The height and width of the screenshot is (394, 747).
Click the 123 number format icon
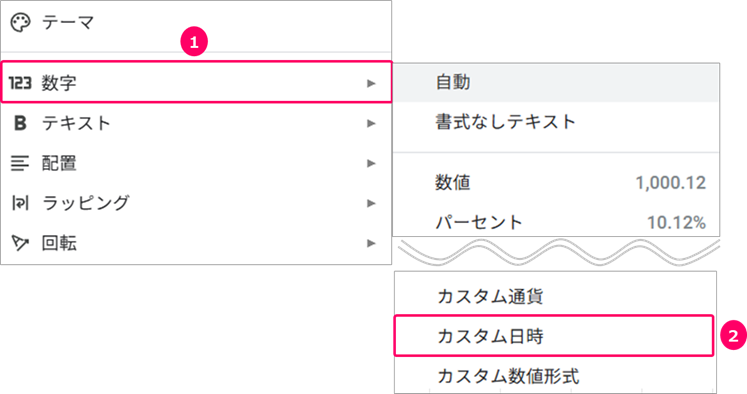tap(20, 83)
